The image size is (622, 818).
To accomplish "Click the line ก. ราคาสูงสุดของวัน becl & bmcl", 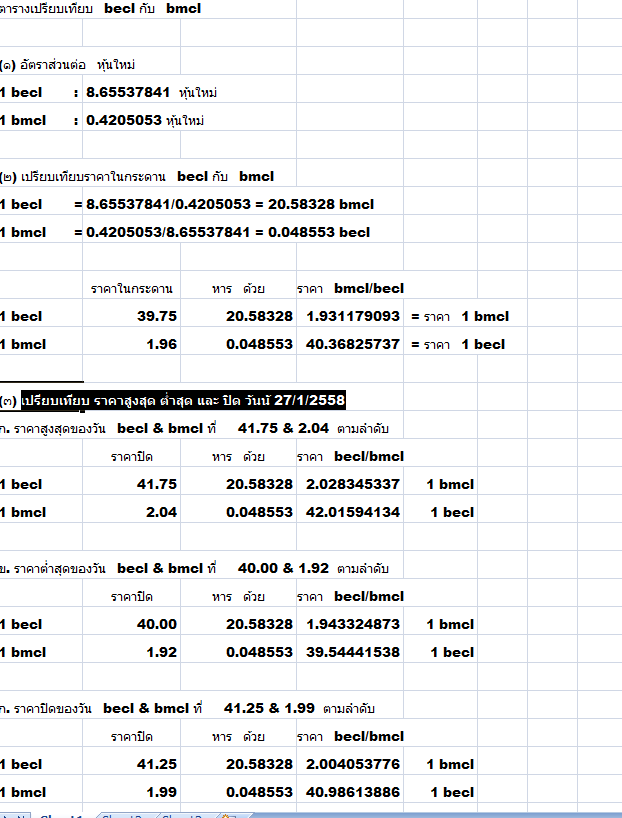I will click(194, 429).
